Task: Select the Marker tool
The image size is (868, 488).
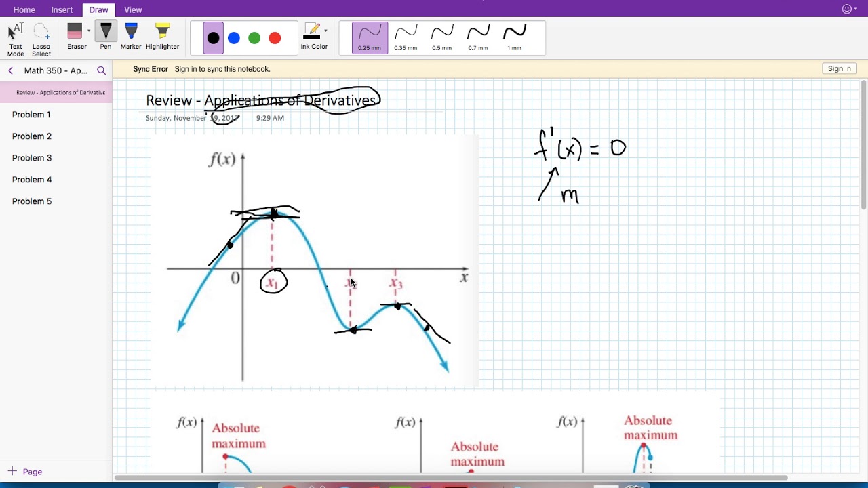Action: (x=131, y=37)
